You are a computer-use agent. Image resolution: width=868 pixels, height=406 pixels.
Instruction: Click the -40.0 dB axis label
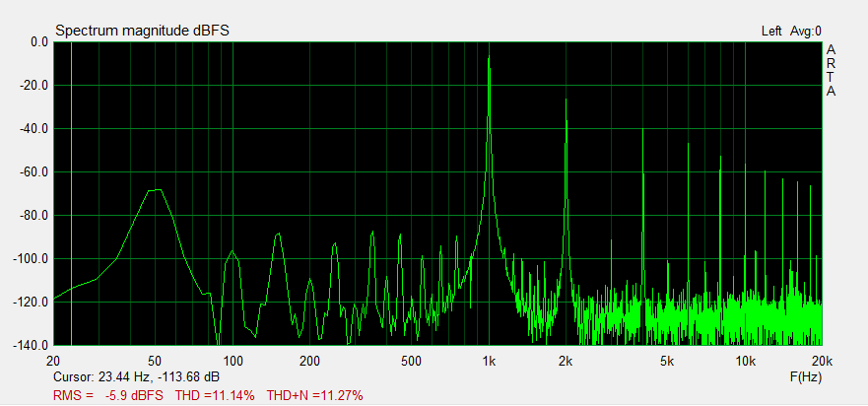[34, 128]
